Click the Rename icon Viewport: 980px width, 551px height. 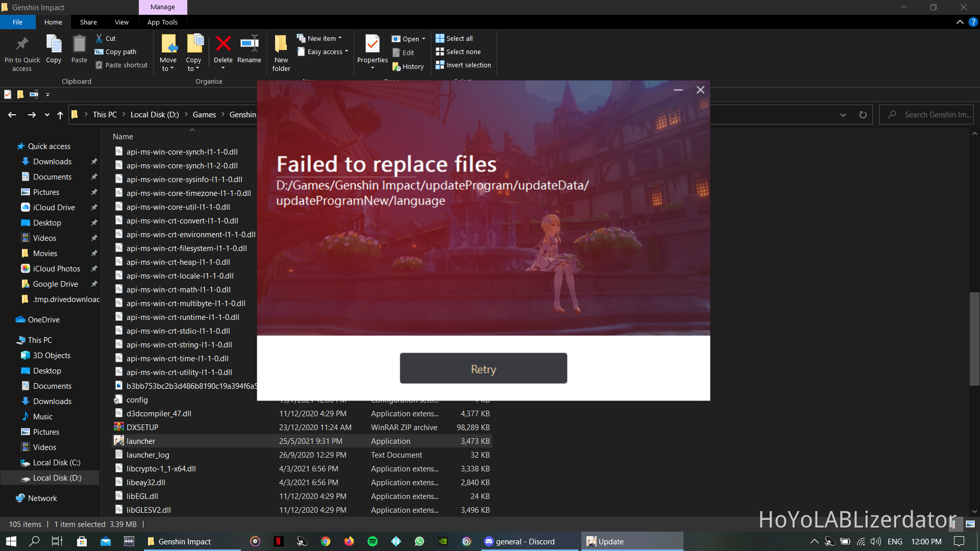point(250,44)
